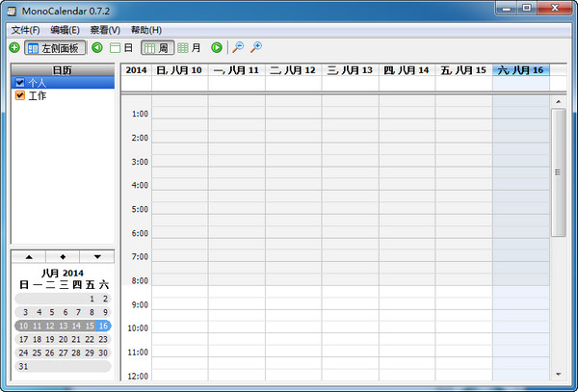
Task: Select the 工作 calendar row
Action: pos(63,95)
